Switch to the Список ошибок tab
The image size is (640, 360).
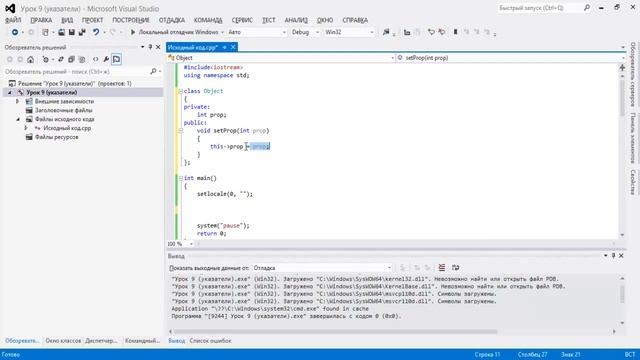(210, 340)
